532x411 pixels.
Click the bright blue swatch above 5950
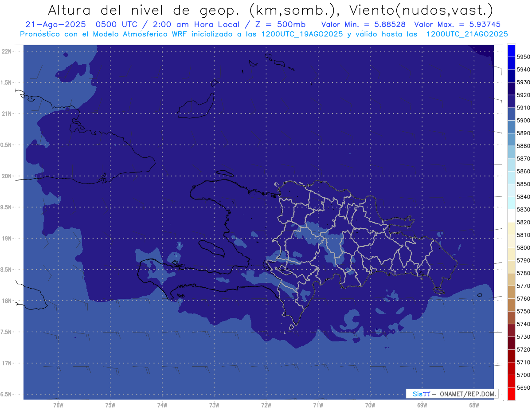point(511,51)
